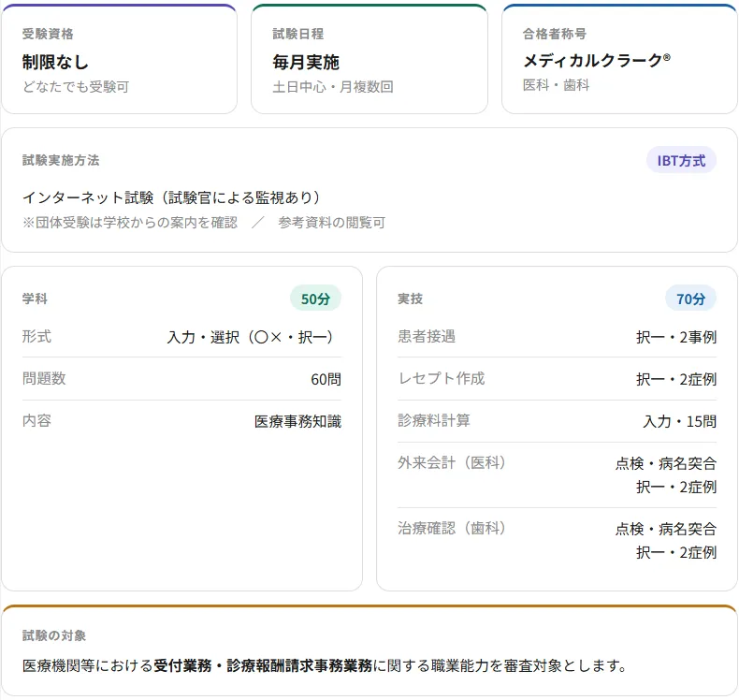This screenshot has height=700, width=739.
Task: Click the 合格者称号 heading
Action: tap(554, 34)
